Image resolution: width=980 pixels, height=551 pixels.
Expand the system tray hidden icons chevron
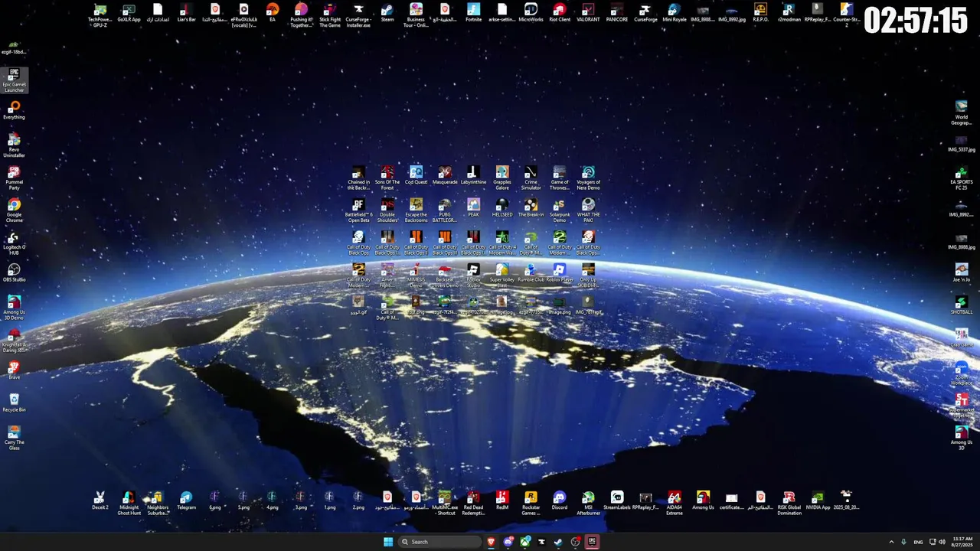(891, 542)
